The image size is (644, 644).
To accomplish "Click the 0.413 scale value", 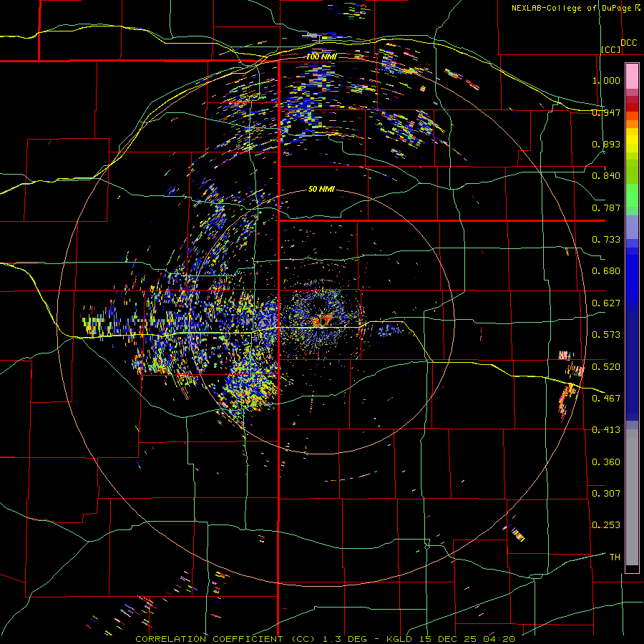I will pos(606,430).
